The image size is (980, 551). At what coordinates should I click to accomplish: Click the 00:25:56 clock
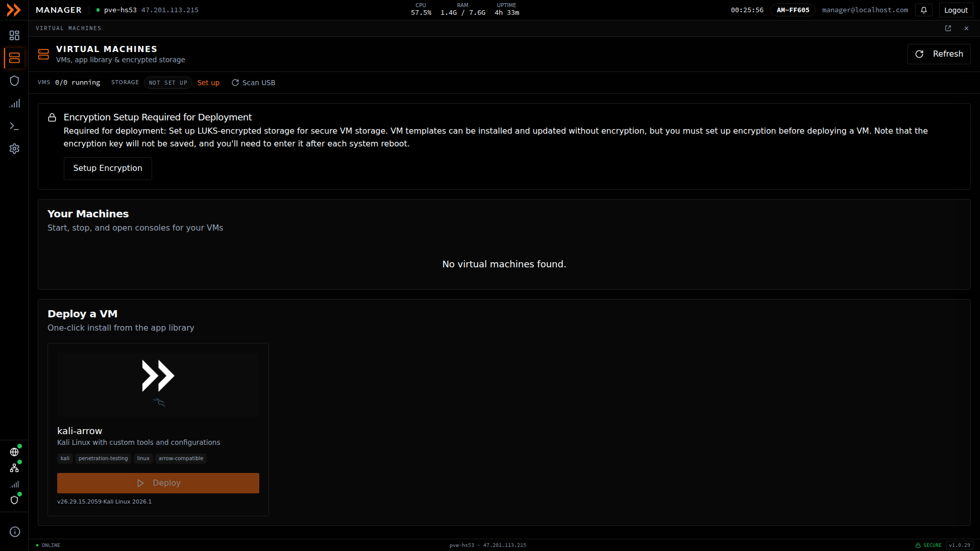point(747,10)
